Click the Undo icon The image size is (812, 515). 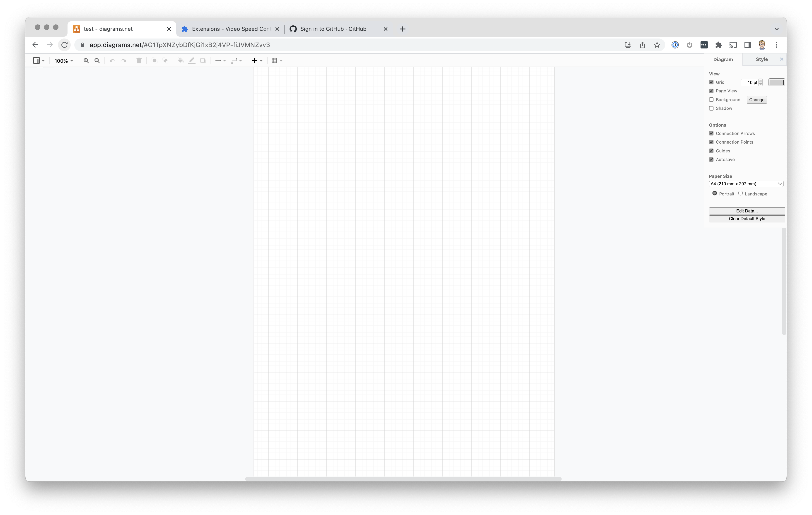pos(112,60)
